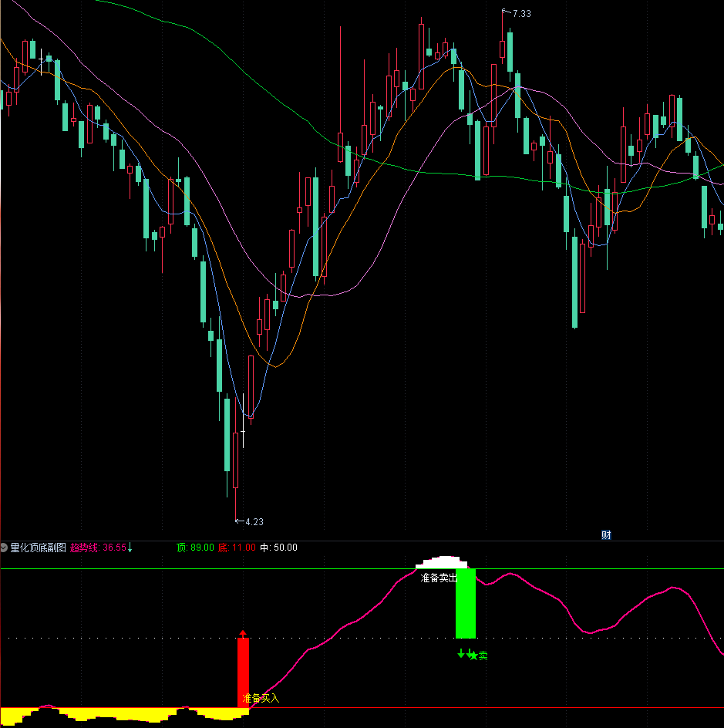
Task: Select the tall green sell signal bar
Action: tap(466, 603)
